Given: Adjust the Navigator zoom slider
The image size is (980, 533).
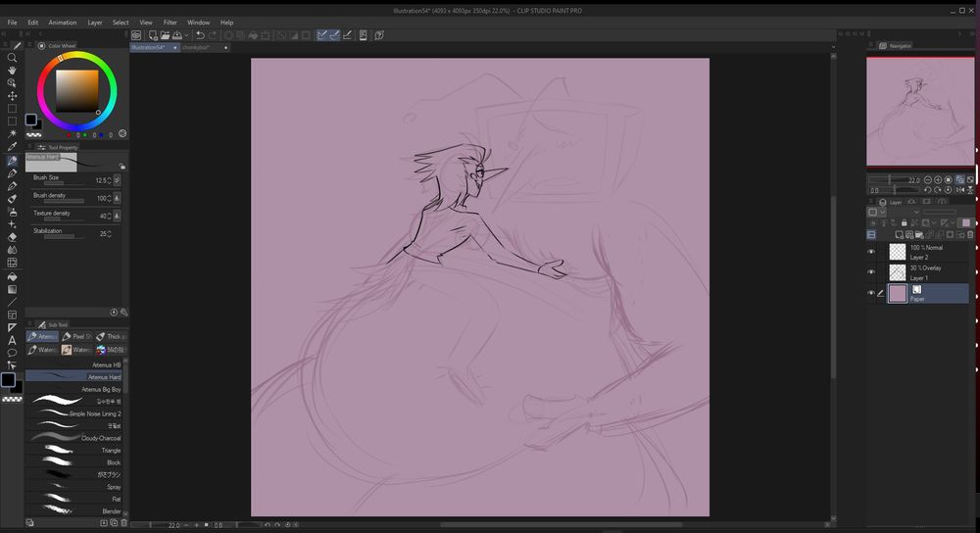Looking at the screenshot, I should [889, 180].
